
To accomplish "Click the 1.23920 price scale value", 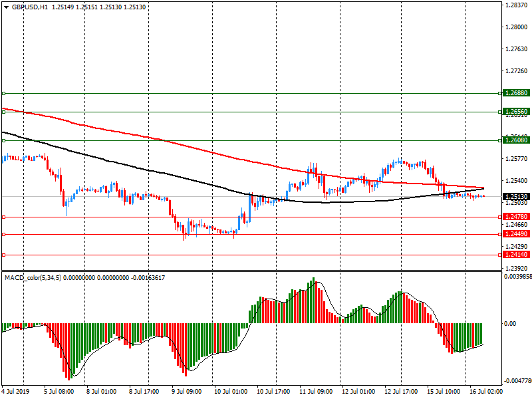I will pyautogui.click(x=517, y=269).
